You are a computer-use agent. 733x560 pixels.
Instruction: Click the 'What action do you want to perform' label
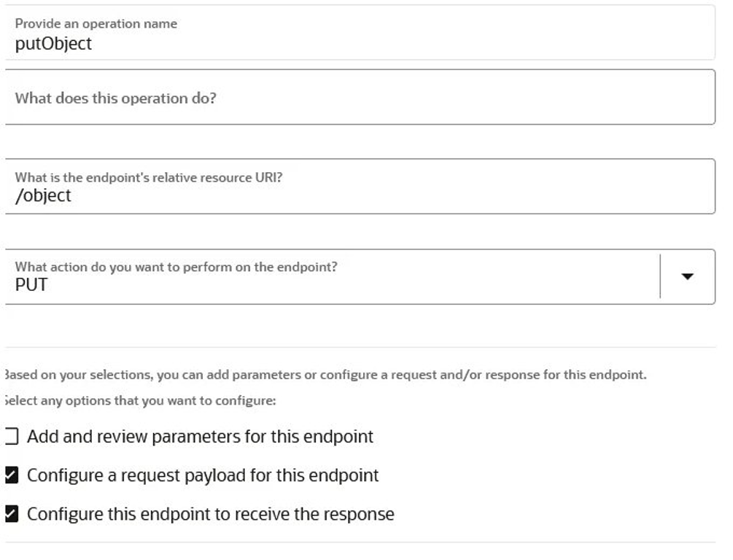(176, 267)
